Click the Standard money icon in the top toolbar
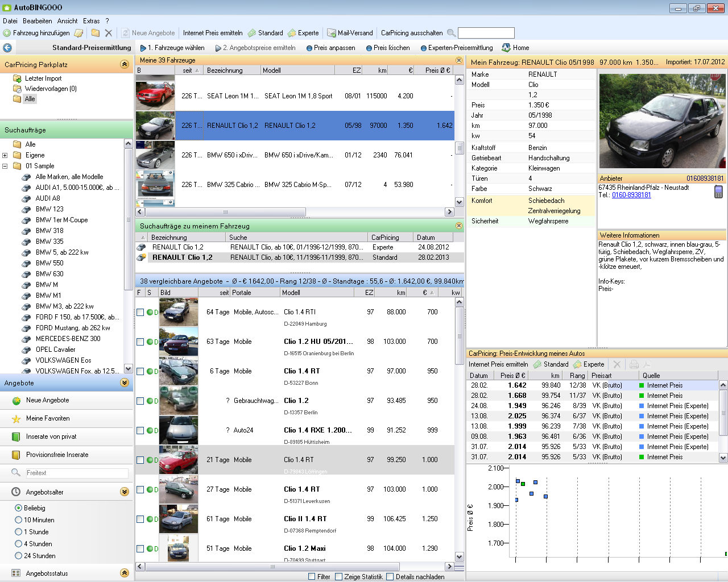This screenshot has width=728, height=582. coord(252,33)
